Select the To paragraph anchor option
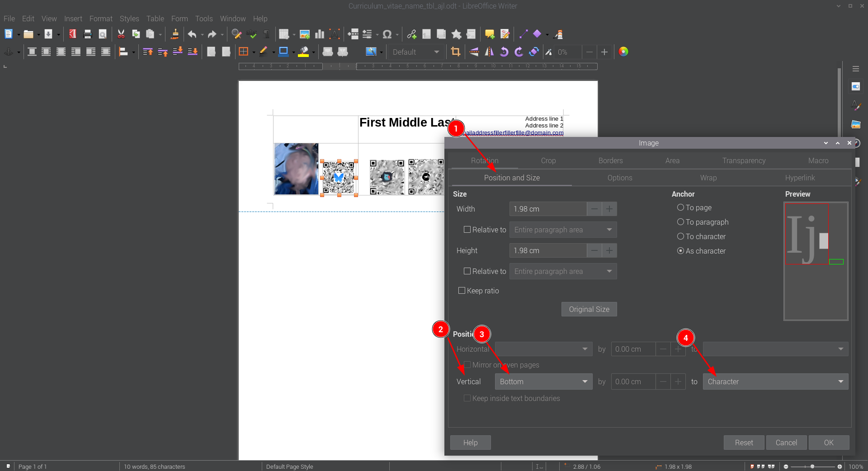 click(680, 222)
